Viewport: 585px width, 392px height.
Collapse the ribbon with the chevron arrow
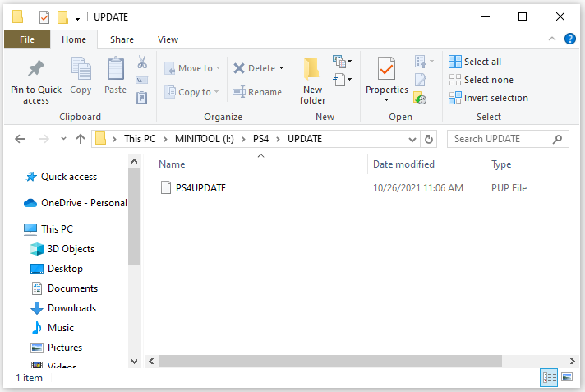point(553,39)
